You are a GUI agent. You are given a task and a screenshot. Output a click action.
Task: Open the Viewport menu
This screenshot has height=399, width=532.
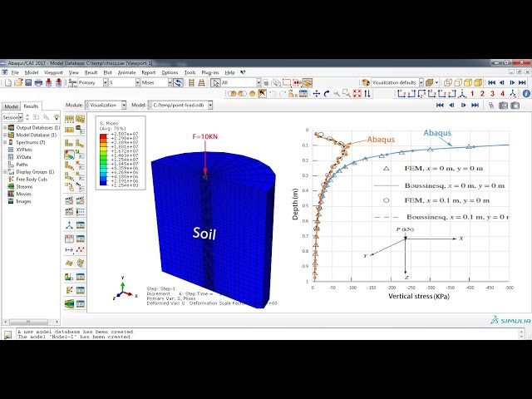pos(53,72)
